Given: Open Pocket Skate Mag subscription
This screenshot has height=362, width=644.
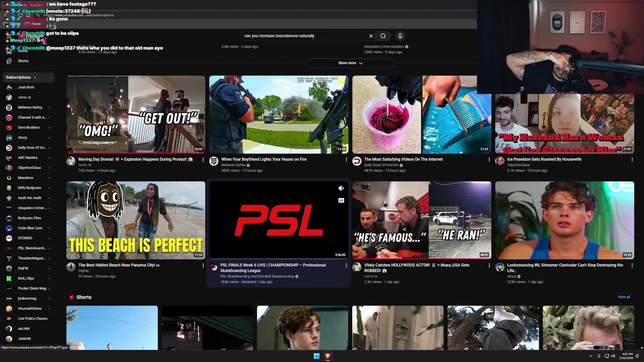Looking at the screenshot, I should tap(32, 288).
